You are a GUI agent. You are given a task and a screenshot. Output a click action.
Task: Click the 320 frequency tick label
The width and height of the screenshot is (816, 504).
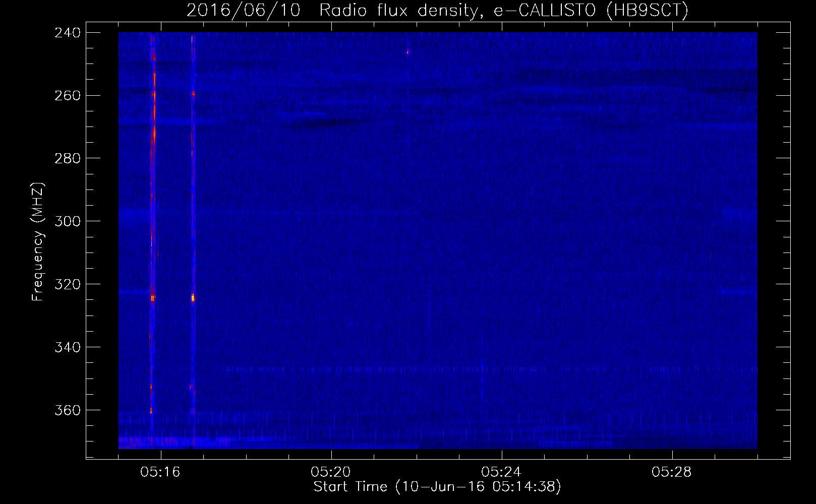68,285
